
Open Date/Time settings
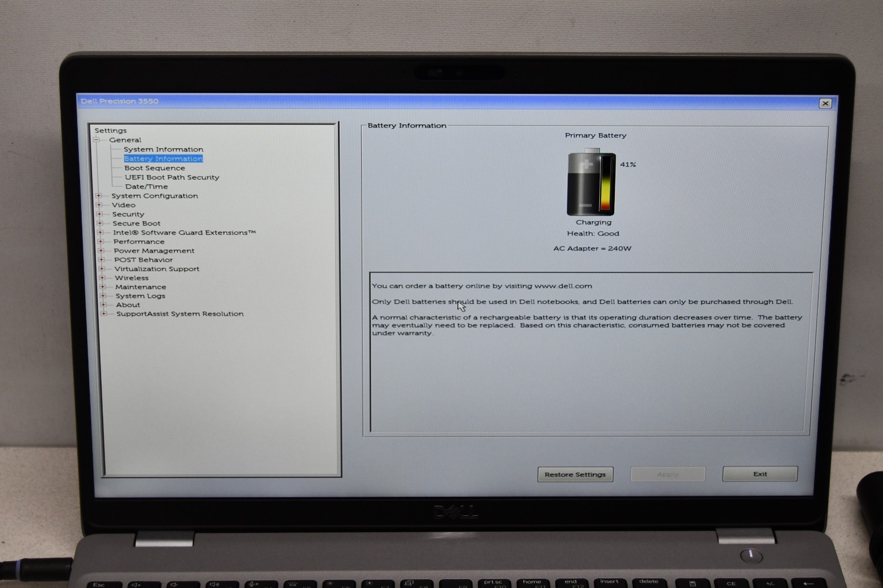[146, 186]
